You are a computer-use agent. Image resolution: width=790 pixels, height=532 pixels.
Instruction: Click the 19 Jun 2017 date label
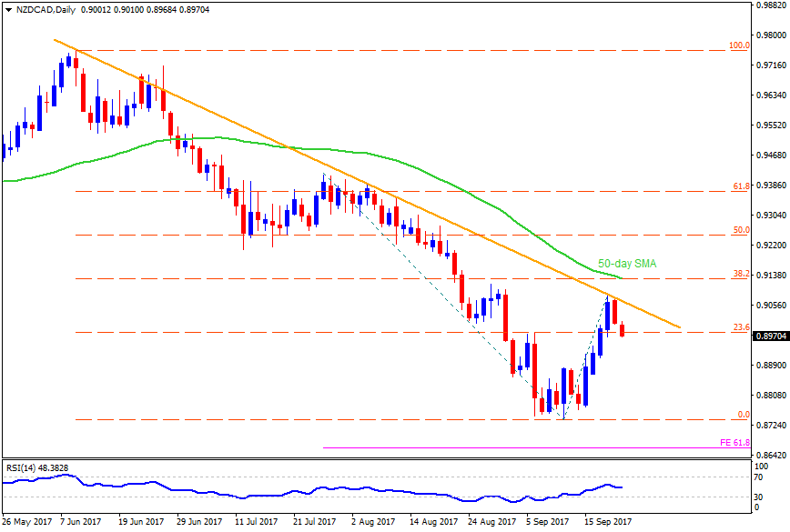(x=141, y=521)
